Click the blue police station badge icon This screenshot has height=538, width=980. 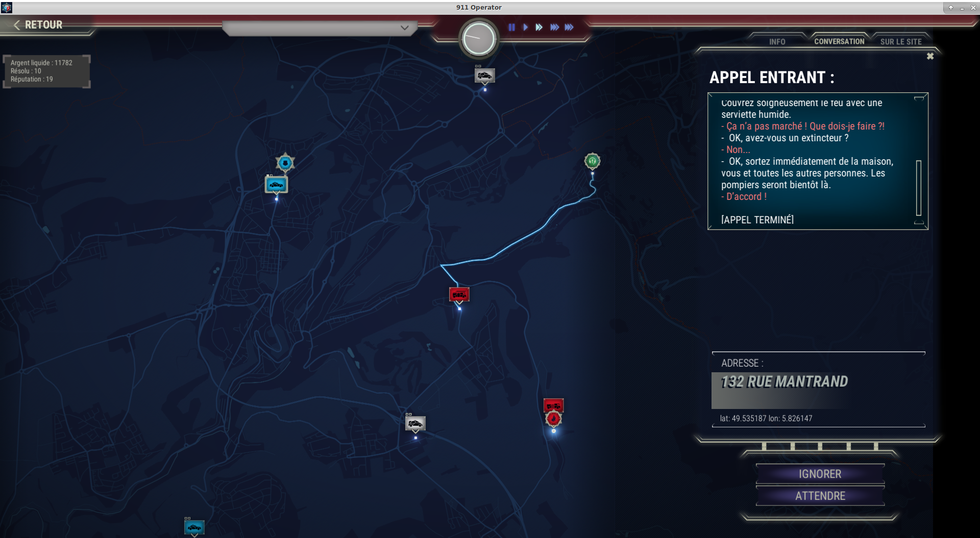click(x=285, y=163)
